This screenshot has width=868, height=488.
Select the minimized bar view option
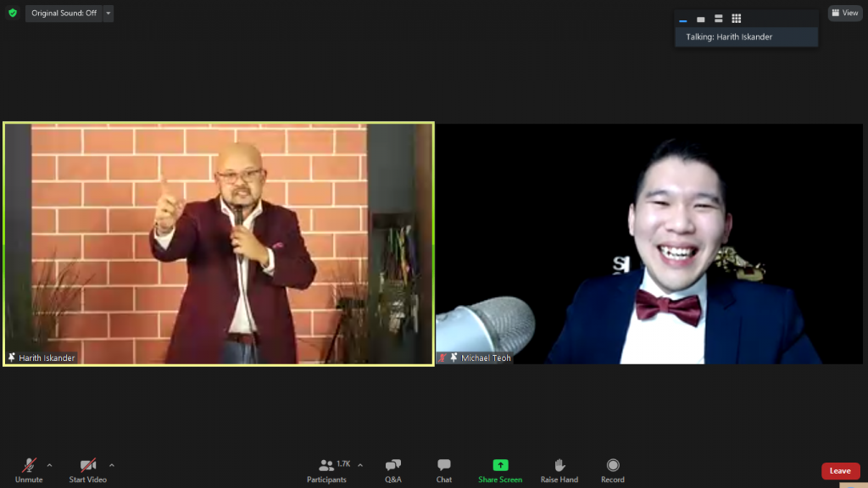pos(683,19)
